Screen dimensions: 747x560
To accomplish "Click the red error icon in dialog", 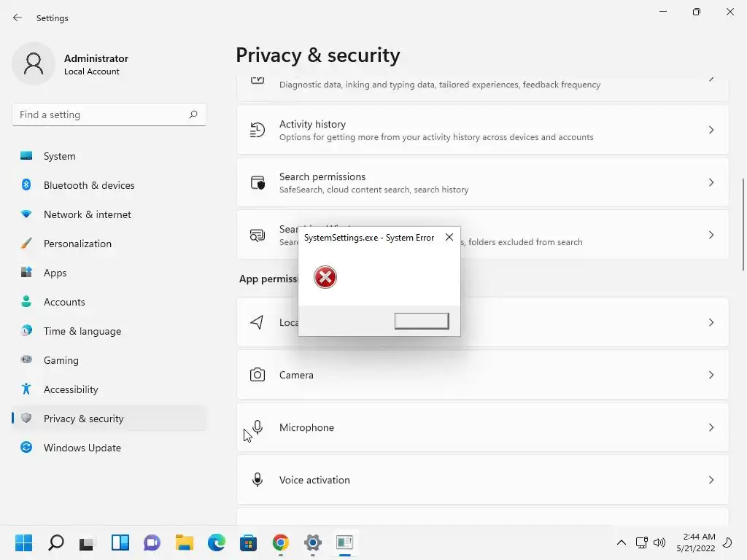I will click(325, 277).
